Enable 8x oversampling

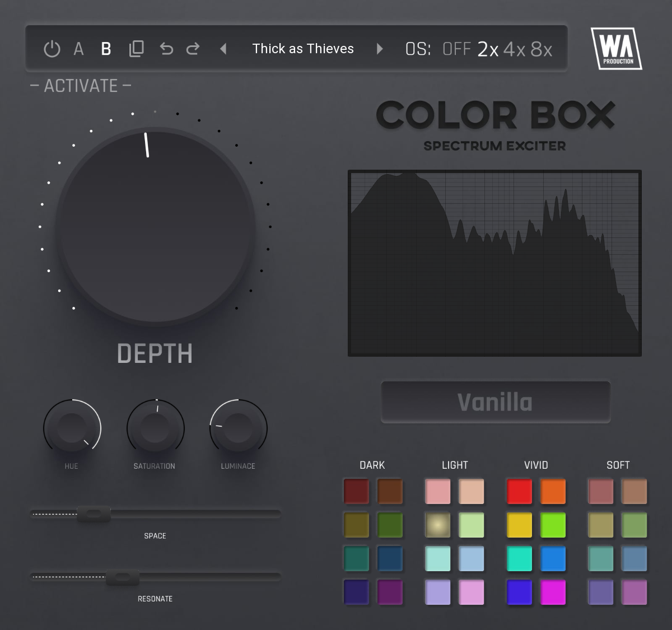pos(541,49)
